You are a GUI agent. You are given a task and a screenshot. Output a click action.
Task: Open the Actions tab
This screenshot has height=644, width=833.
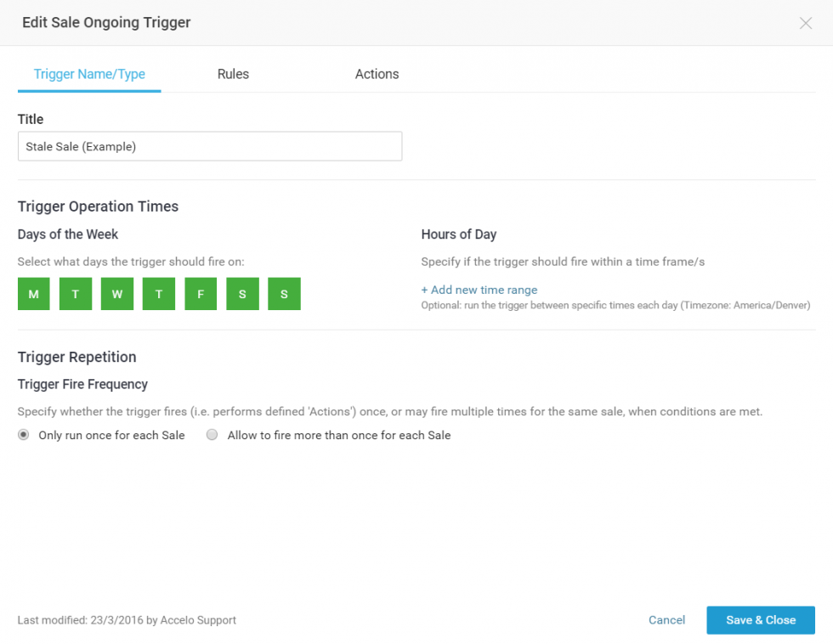377,74
